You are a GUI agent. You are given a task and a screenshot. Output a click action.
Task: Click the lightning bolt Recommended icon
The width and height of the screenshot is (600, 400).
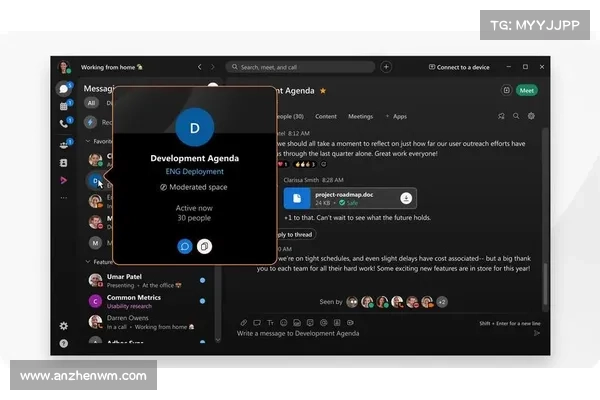(x=90, y=122)
